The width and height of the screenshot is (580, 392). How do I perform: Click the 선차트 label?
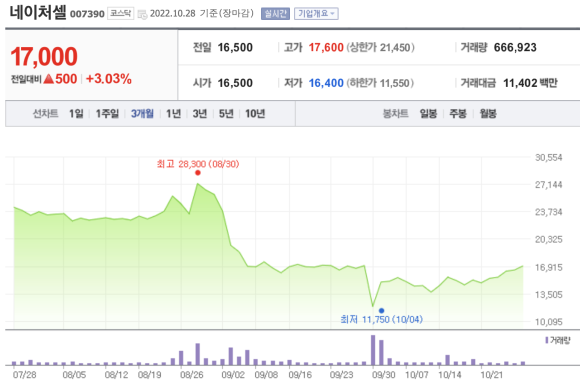(45, 114)
